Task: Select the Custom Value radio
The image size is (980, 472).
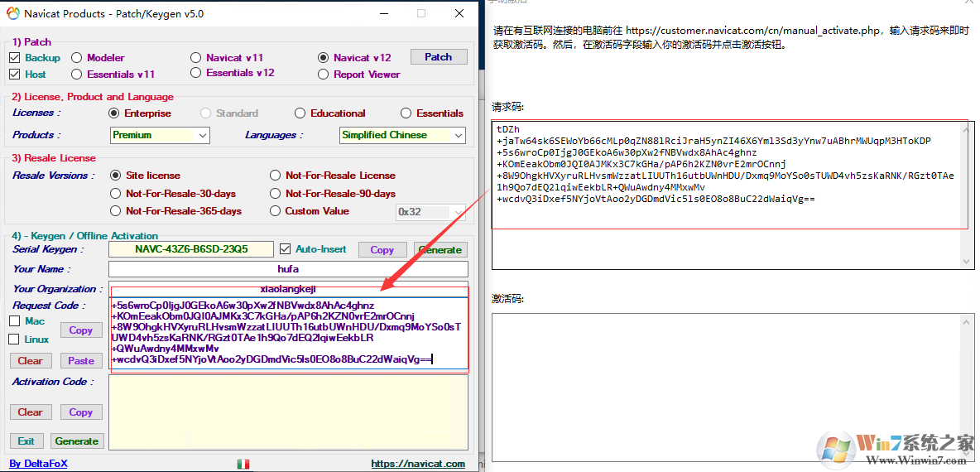Action: 275,210
